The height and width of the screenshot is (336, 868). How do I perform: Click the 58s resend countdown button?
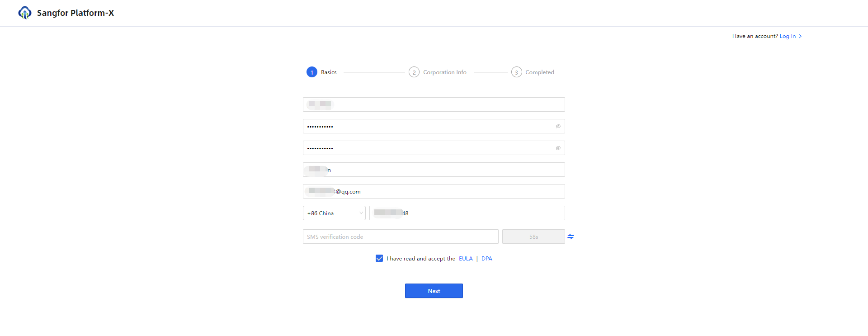click(533, 237)
